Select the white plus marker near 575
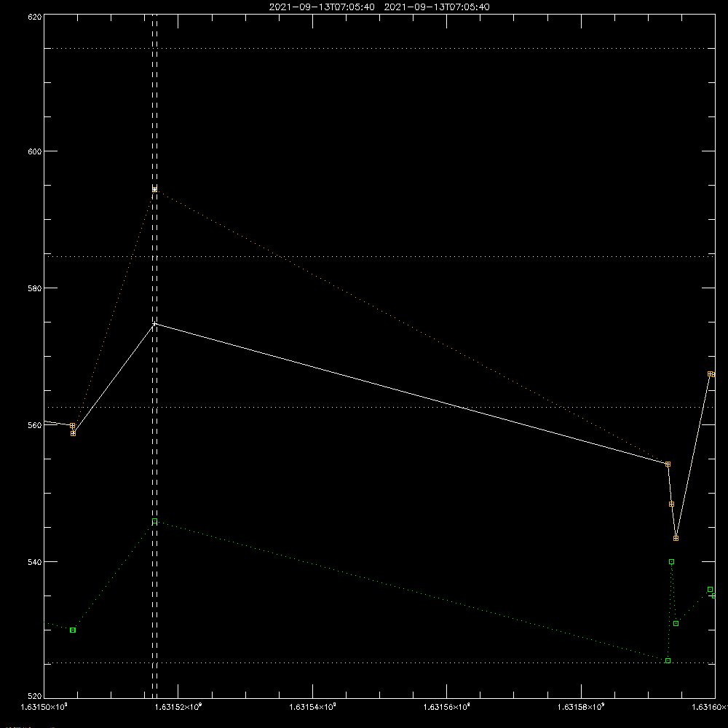 click(154, 324)
